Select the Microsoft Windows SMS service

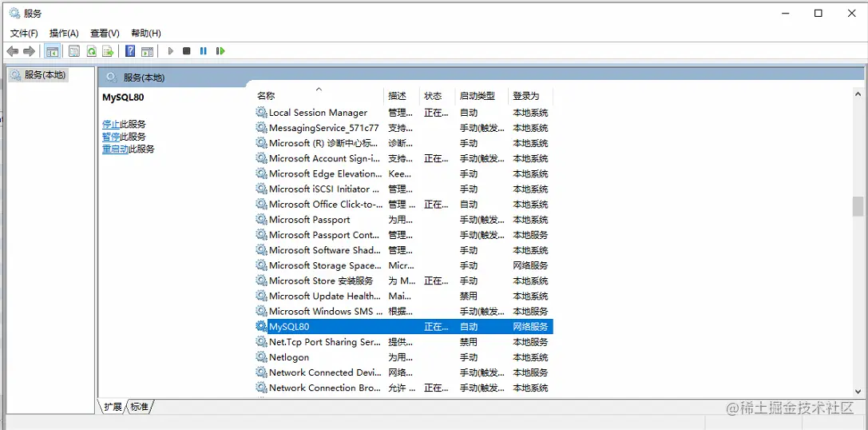tap(326, 312)
